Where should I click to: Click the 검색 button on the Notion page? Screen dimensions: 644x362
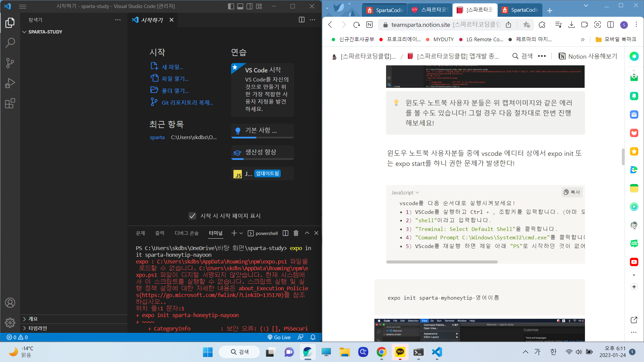523,56
